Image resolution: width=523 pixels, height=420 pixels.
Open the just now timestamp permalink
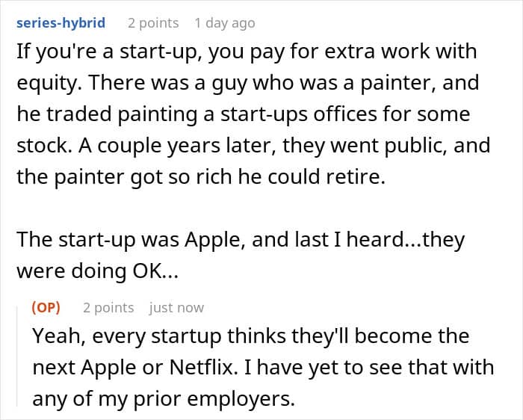(176, 308)
